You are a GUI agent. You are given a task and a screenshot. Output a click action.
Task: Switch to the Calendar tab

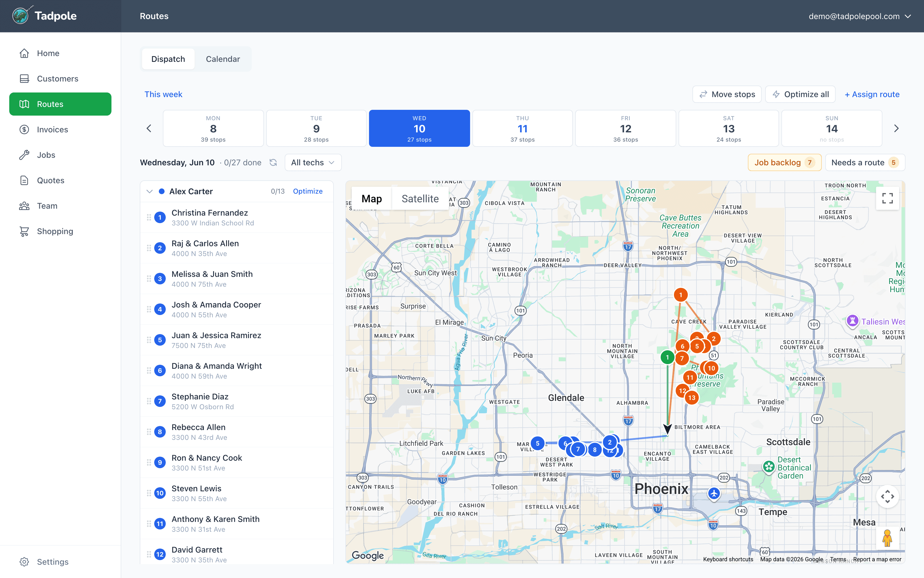(x=223, y=59)
